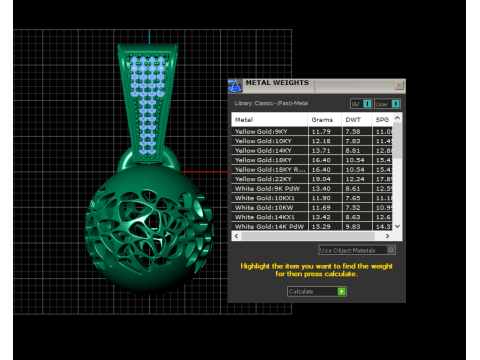Click the 12.24 DWT value
Viewport: 480px width, 360px height.
tap(355, 179)
